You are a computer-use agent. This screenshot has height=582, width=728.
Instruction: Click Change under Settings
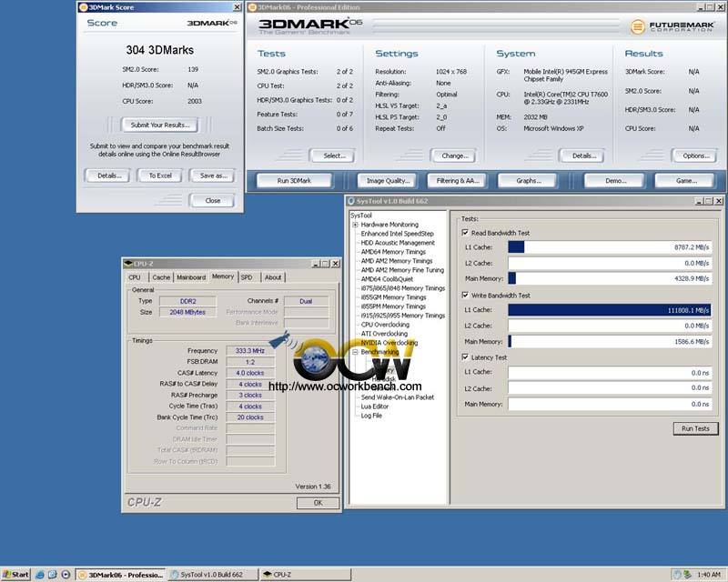[x=453, y=156]
